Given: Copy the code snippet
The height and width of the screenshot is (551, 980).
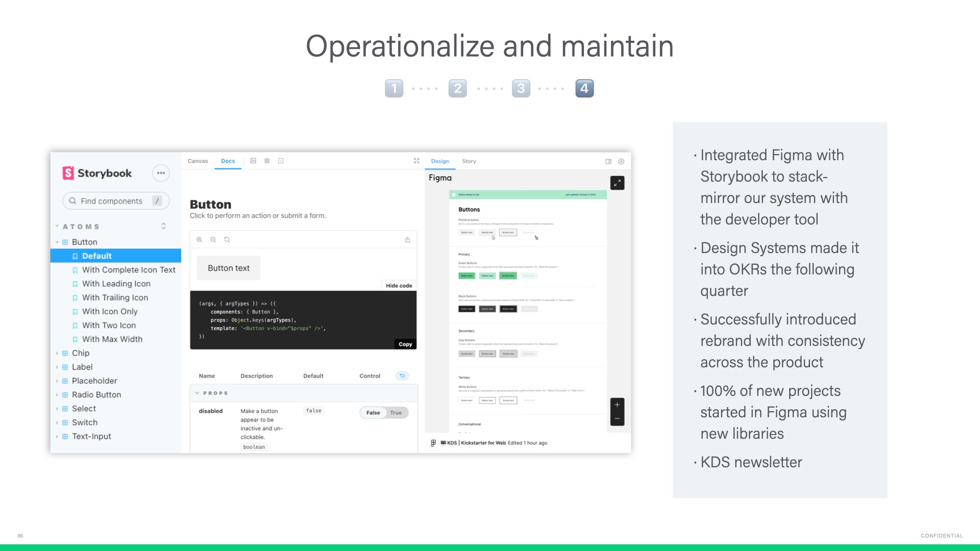Looking at the screenshot, I should pos(405,344).
